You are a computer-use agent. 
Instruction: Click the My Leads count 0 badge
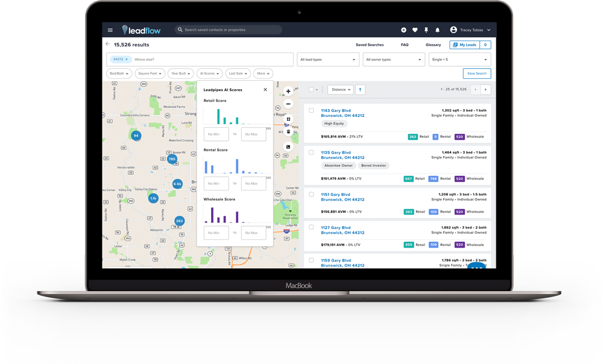pyautogui.click(x=485, y=45)
